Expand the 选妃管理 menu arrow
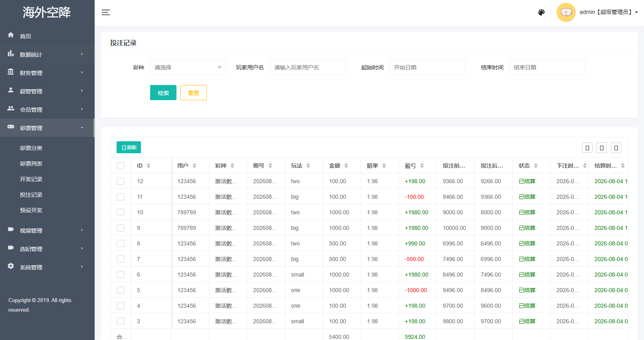 [x=82, y=249]
